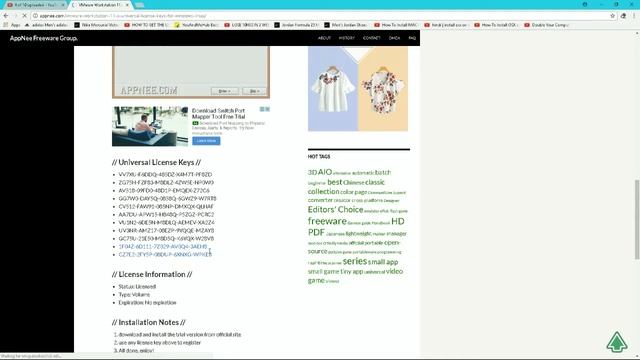Open a new tab with the new-tab button
Image resolution: width=640 pixels, height=360 pixels.
click(x=139, y=5)
